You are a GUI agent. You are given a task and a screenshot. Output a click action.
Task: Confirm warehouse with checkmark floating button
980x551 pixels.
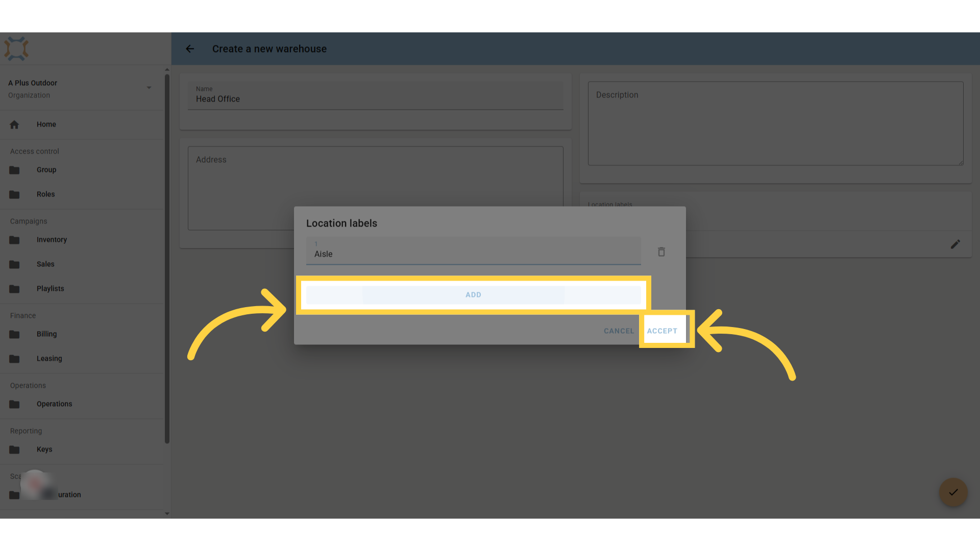(953, 492)
